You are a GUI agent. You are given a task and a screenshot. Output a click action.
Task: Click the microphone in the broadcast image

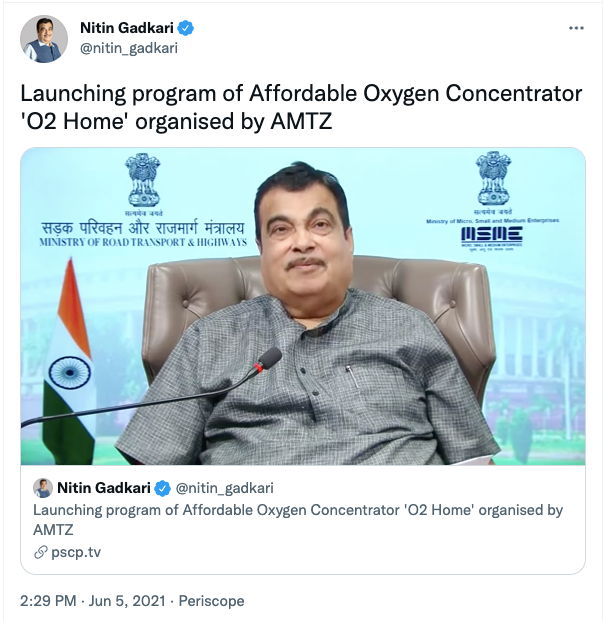coord(268,359)
